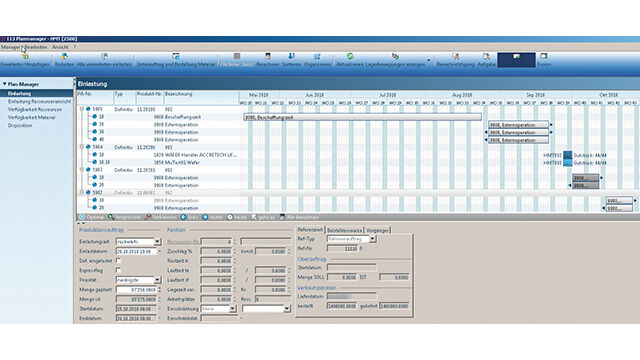Open the ? help menu
The height and width of the screenshot is (360, 640).
point(75,47)
